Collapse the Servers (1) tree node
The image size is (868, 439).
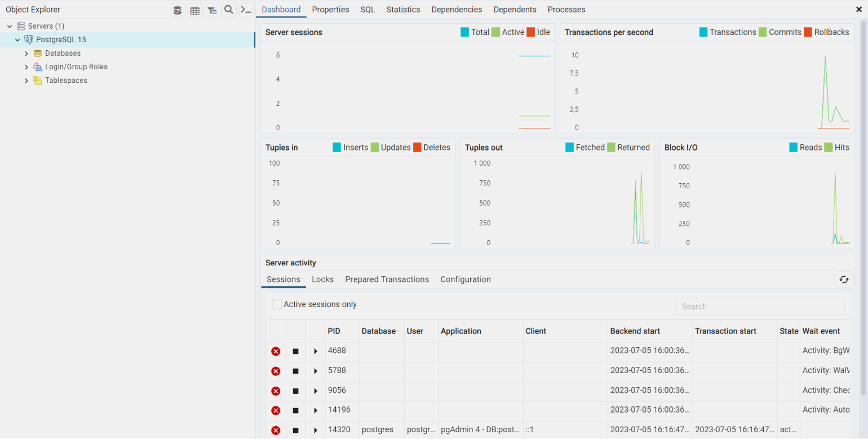[x=10, y=26]
